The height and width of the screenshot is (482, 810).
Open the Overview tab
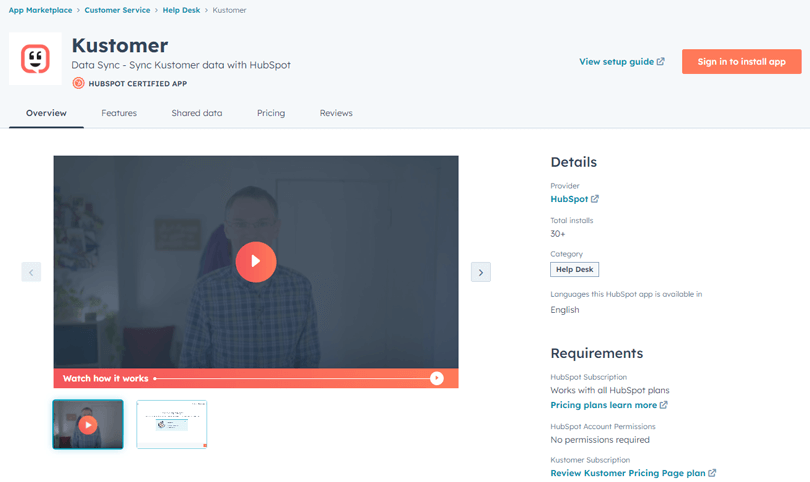(x=46, y=113)
